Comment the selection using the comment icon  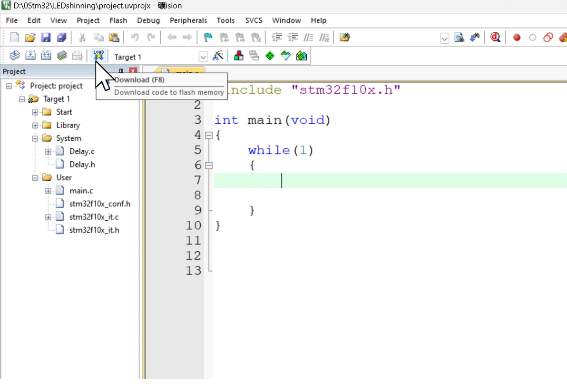pos(308,37)
